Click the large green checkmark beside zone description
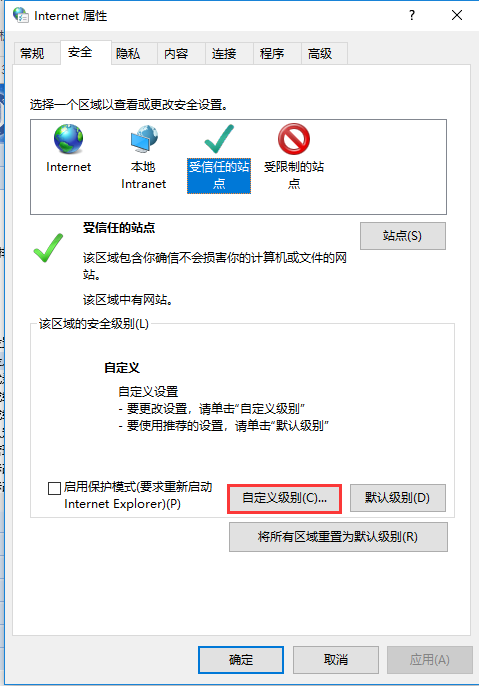 pyautogui.click(x=48, y=248)
